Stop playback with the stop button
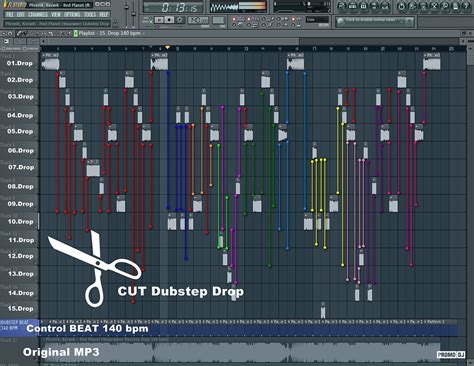 [169, 20]
